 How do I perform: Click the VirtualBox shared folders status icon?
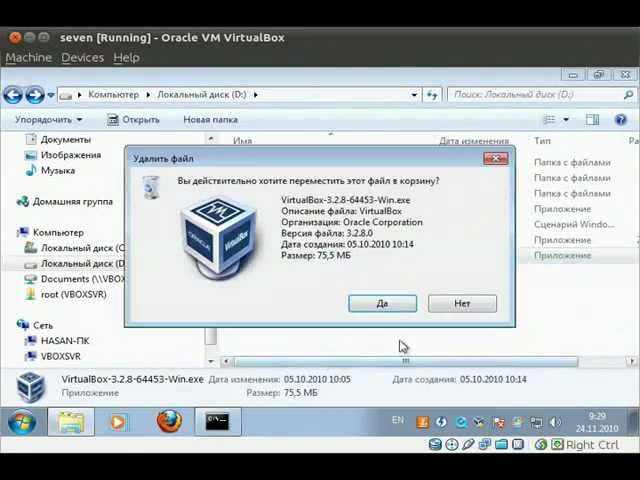coord(501,444)
